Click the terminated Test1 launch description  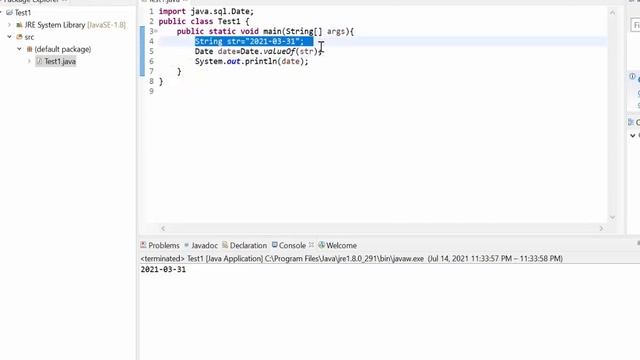[x=351, y=258]
